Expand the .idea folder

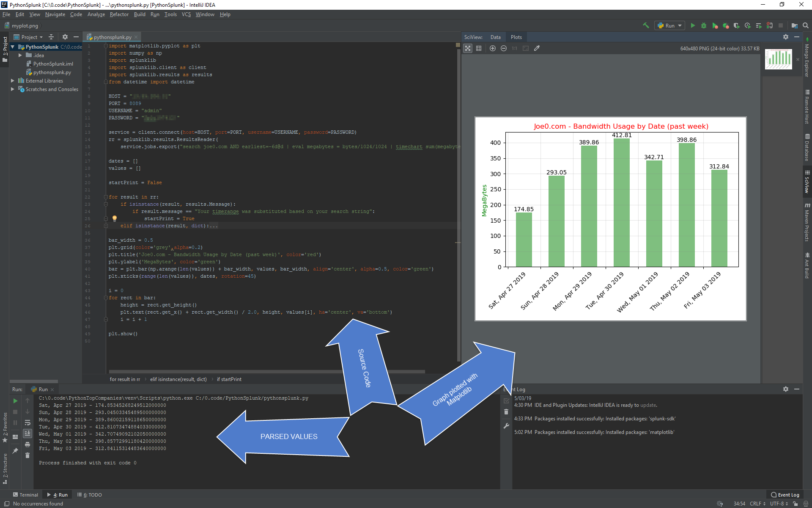(20, 55)
